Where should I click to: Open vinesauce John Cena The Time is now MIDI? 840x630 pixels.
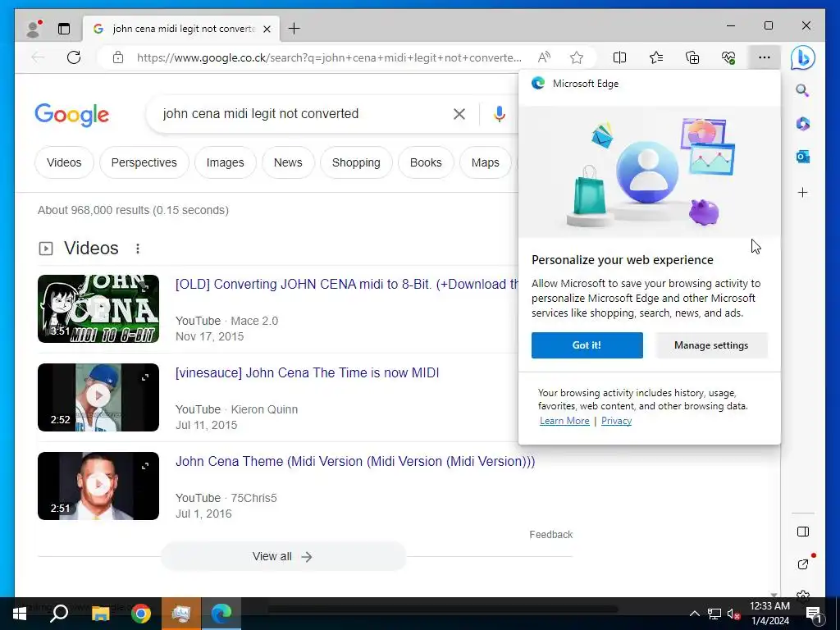[x=307, y=372]
